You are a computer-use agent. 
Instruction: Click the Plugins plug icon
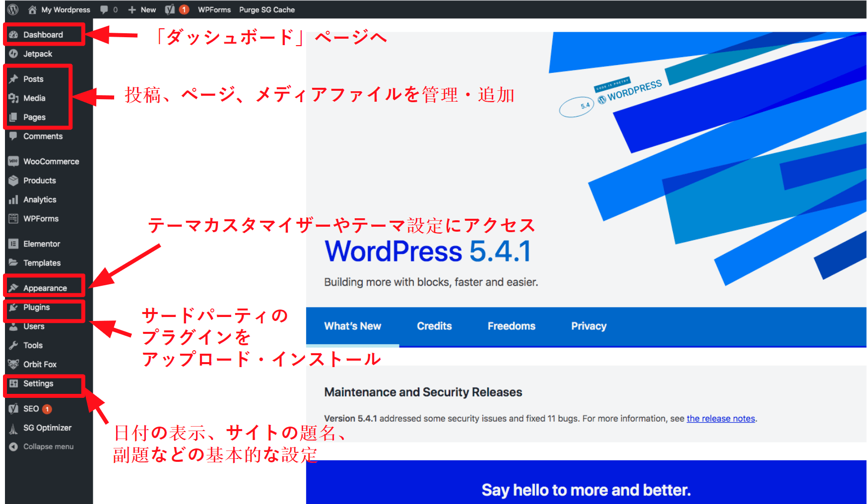13,307
